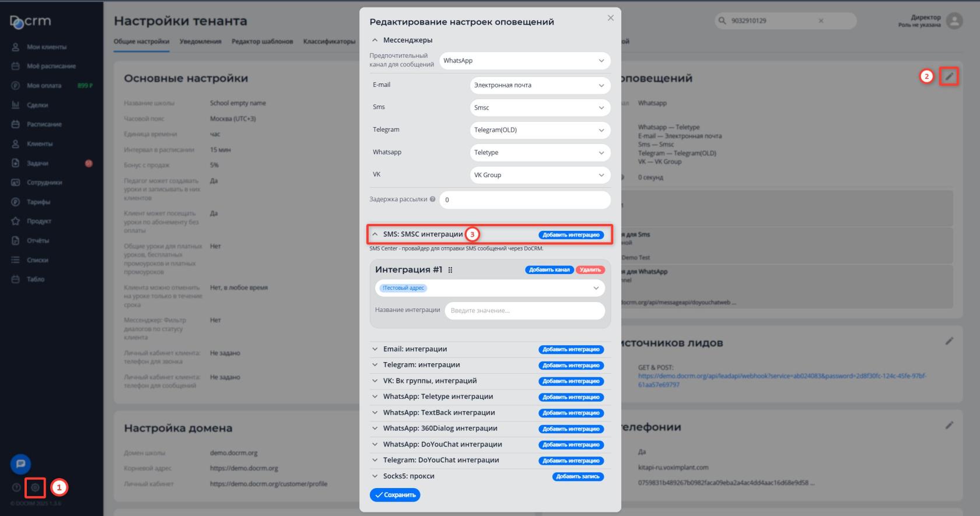Click the Сохранить button

(395, 495)
